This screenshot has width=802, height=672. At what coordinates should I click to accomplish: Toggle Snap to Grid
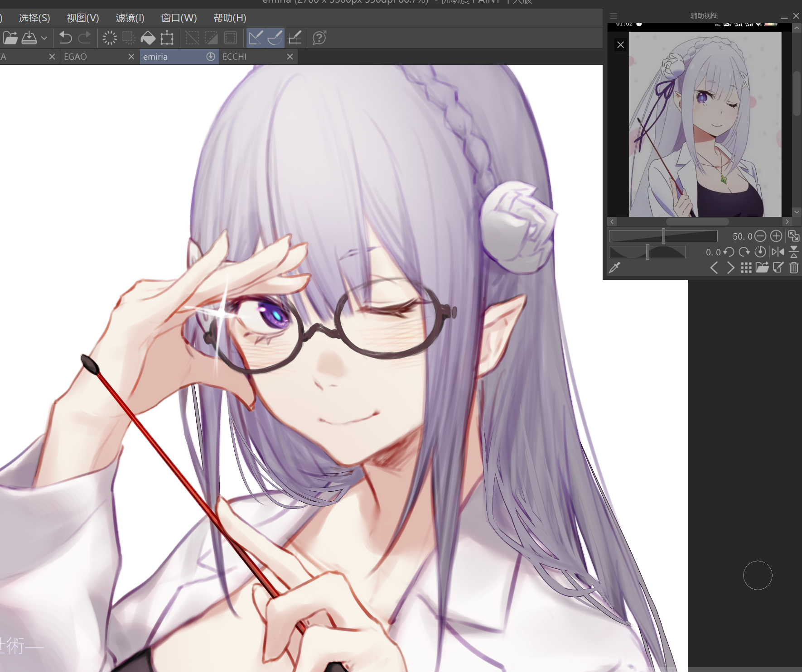click(295, 38)
